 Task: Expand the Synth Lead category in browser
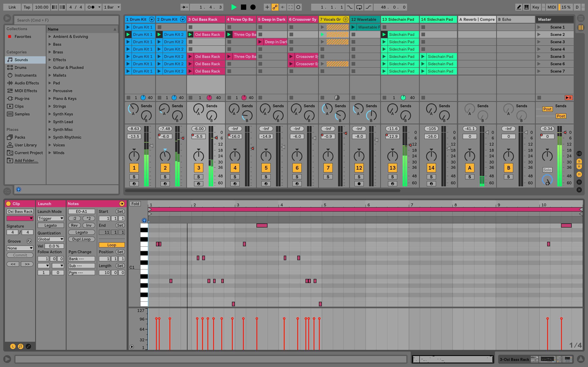point(50,121)
